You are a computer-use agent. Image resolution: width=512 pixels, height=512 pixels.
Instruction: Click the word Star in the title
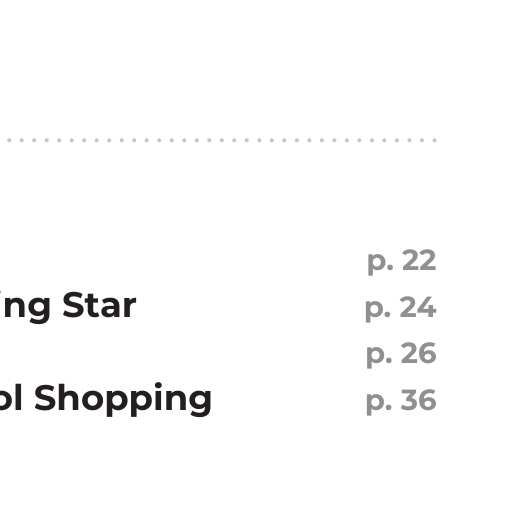[99, 305]
